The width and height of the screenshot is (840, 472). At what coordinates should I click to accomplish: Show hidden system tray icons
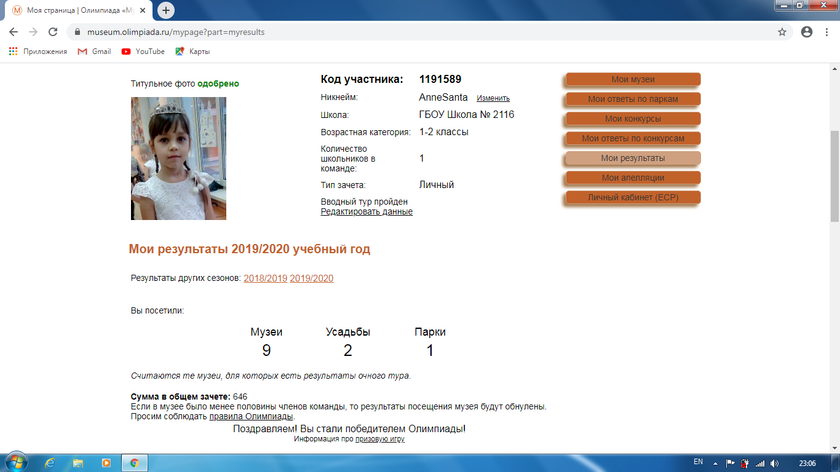714,463
